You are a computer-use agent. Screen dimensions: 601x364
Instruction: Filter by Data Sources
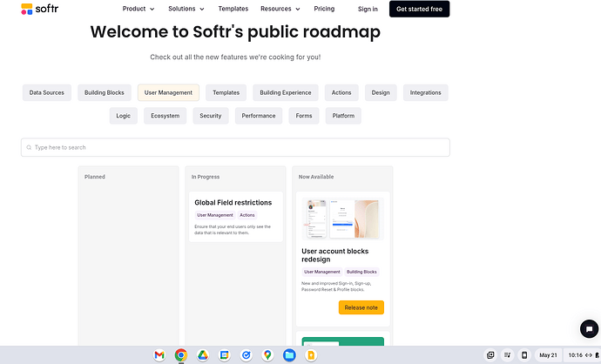coord(47,92)
